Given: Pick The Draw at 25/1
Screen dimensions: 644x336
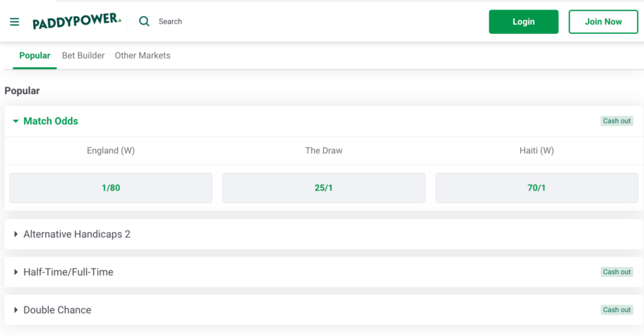Looking at the screenshot, I should [x=324, y=188].
